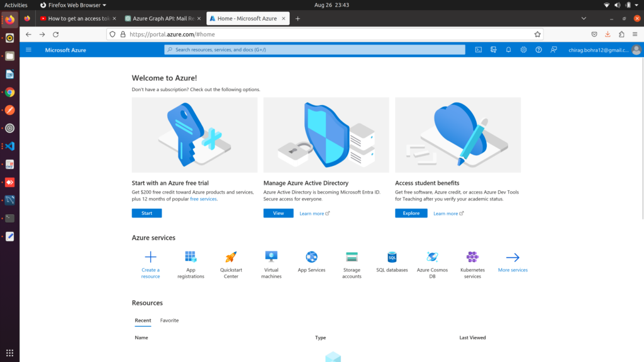Select the Recent resources tab

143,321
